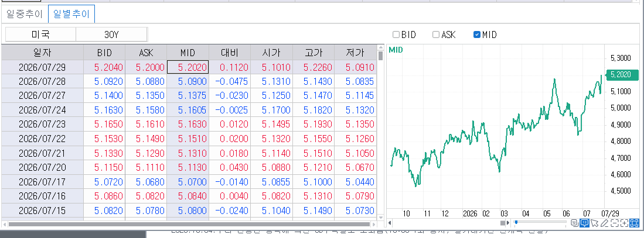Select the 2026/07/23 date cell
Image resolution: width=644 pixels, height=238 pixels.
[x=42, y=125]
